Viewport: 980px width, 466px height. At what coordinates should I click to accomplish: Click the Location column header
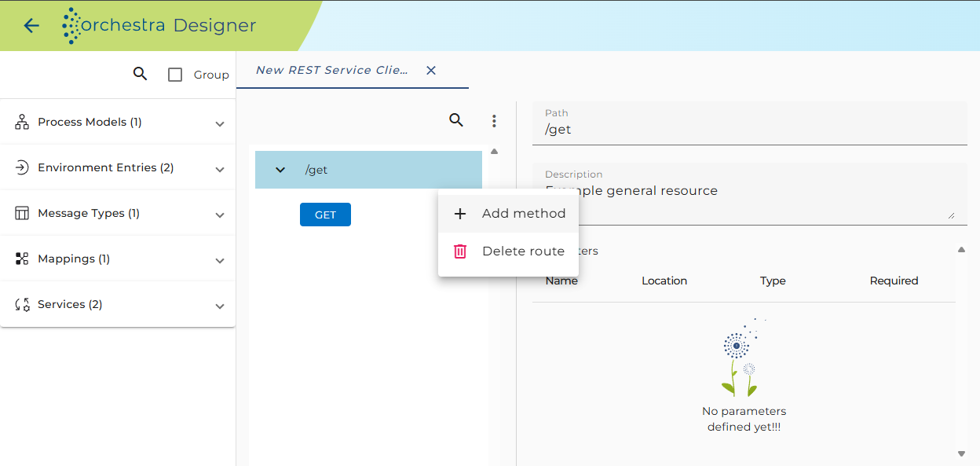tap(664, 281)
